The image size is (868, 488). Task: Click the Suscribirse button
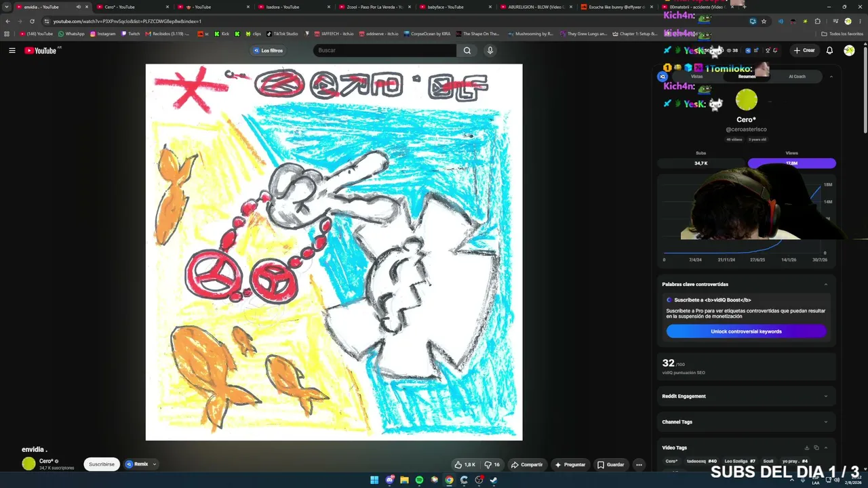coord(102,464)
